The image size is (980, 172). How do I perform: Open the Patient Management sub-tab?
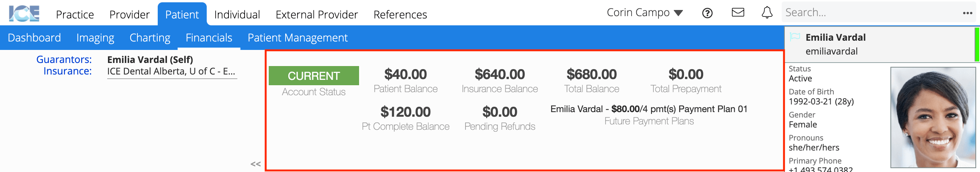[x=297, y=38]
